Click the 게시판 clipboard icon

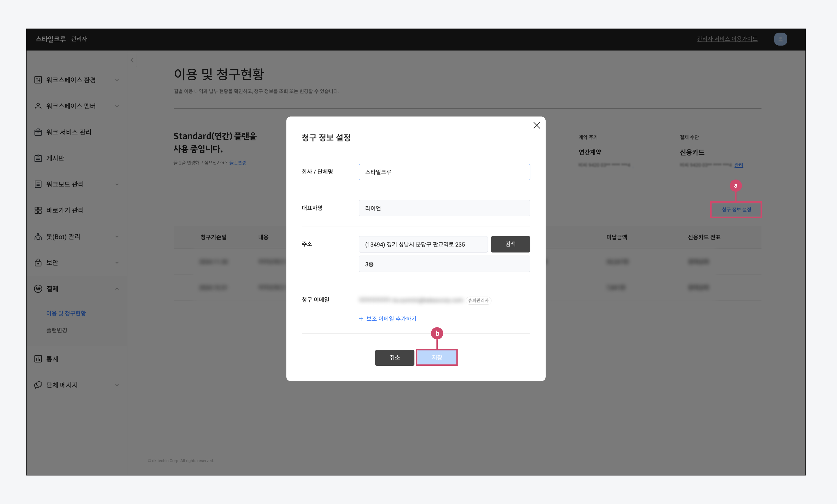(38, 158)
